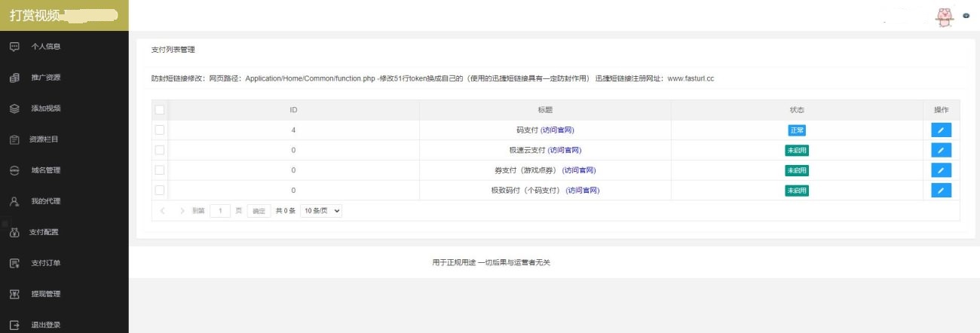Screen dimensions: 980x333
Task: Click the 支付订单 list icon
Action: pos(14,263)
